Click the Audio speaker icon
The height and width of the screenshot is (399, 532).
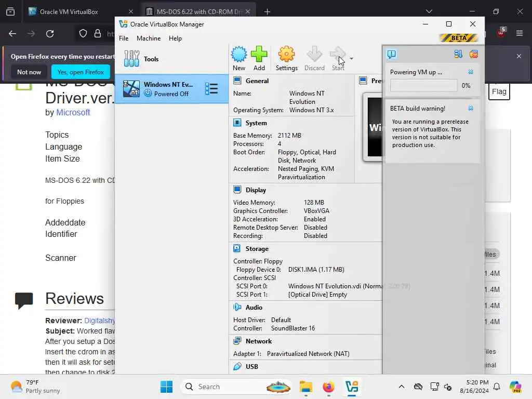237,307
